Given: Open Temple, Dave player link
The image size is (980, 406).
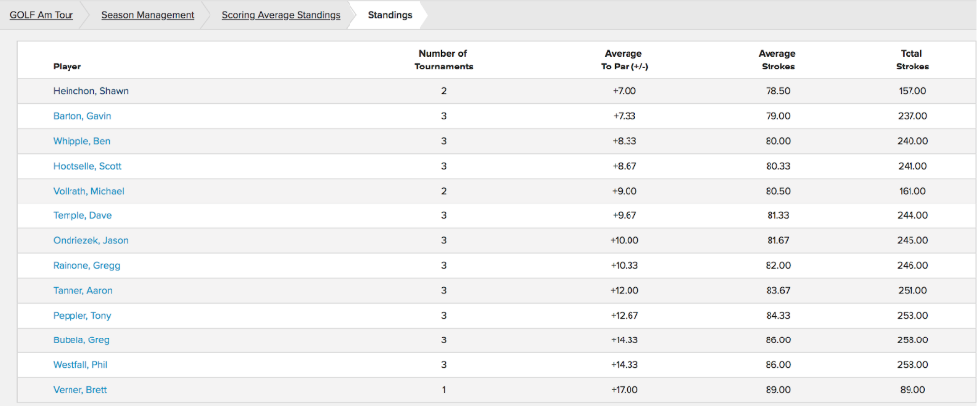Looking at the screenshot, I should pyautogui.click(x=81, y=216).
